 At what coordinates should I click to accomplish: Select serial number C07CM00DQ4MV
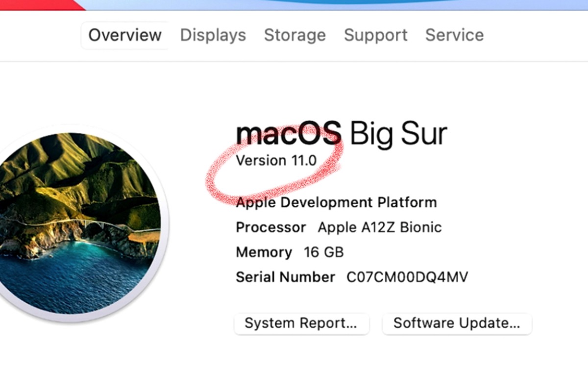point(407,277)
